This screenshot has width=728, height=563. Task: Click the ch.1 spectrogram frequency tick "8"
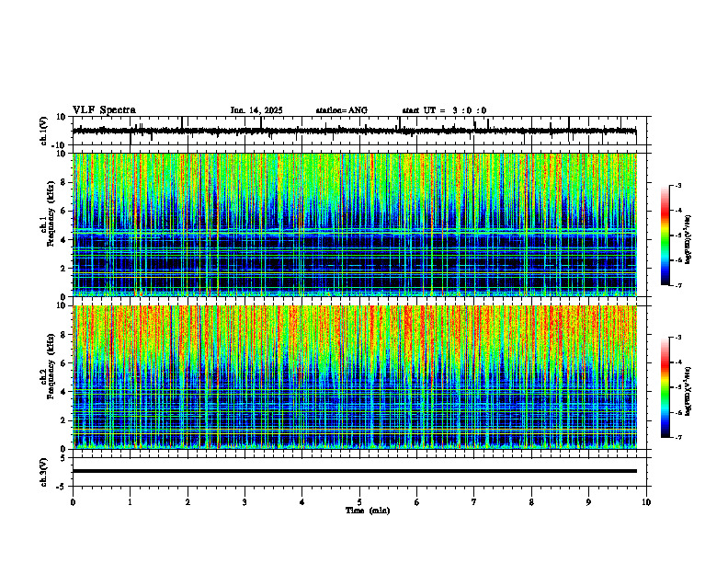(63, 182)
